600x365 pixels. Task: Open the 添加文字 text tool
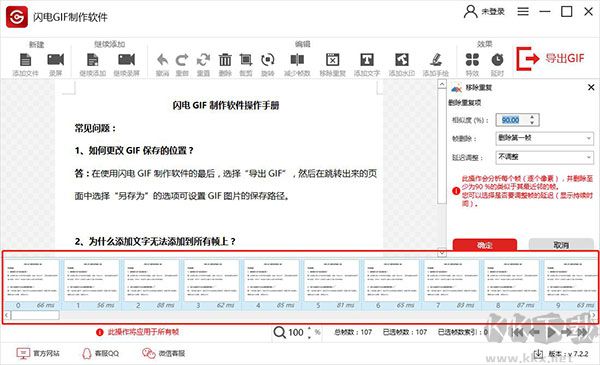coord(367,60)
